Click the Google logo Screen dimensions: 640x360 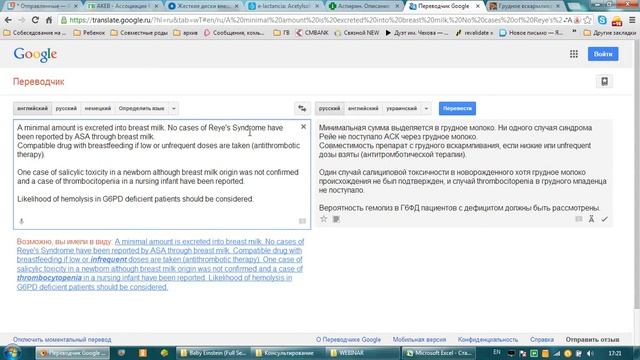click(x=35, y=55)
